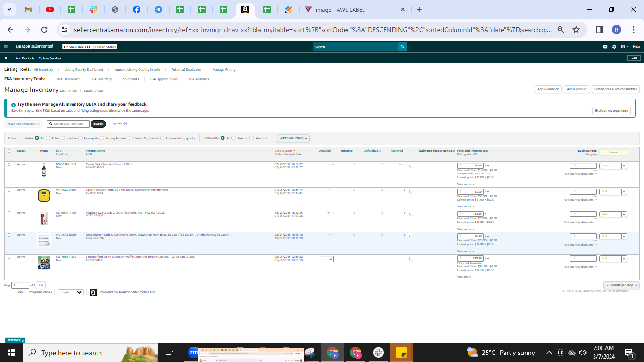The height and width of the screenshot is (362, 644).
Task: Open Task View on the taskbar
Action: click(170, 353)
